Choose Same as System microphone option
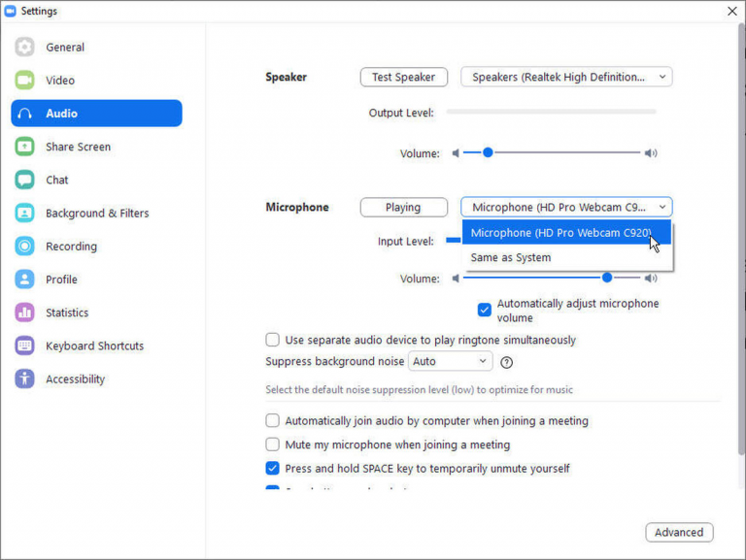The height and width of the screenshot is (560, 746). point(566,257)
